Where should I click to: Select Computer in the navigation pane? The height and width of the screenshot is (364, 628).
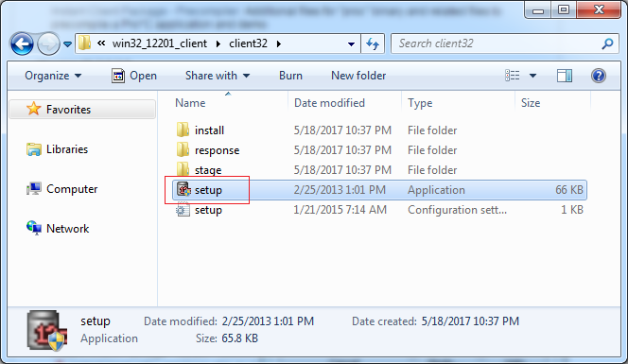[72, 189]
